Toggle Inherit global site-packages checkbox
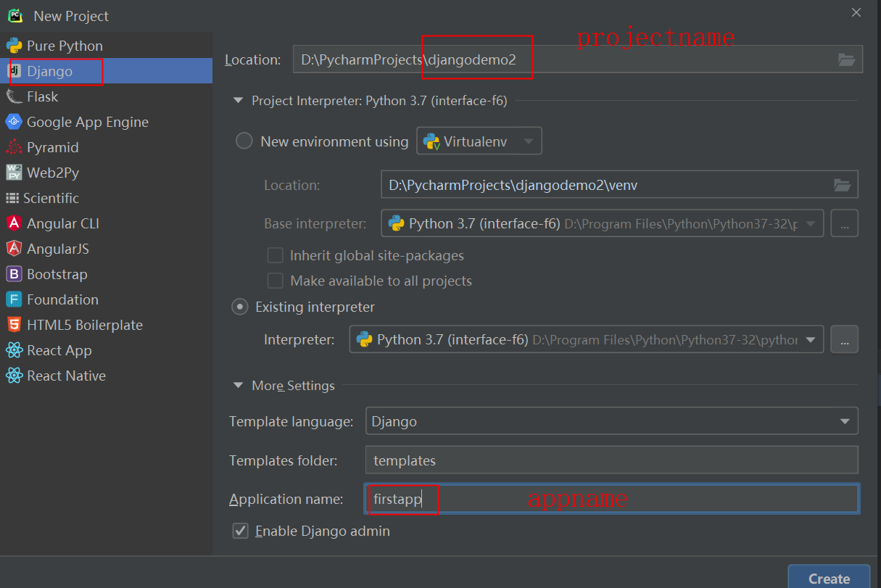 point(275,255)
